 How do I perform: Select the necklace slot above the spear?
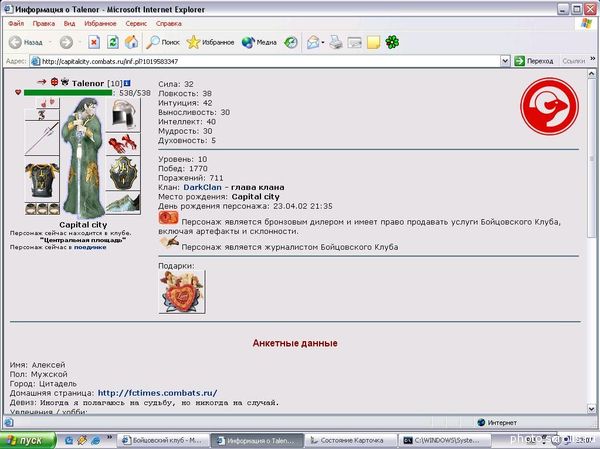[42, 115]
